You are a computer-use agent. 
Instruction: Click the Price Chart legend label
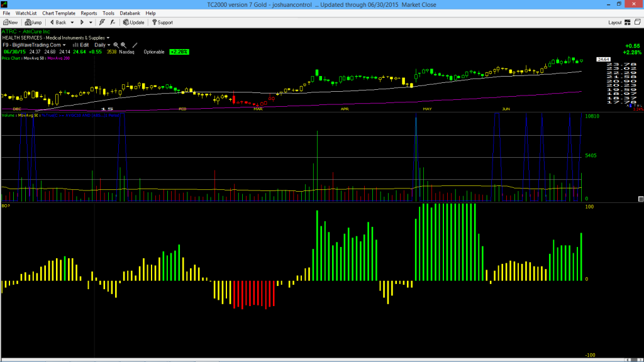11,58
